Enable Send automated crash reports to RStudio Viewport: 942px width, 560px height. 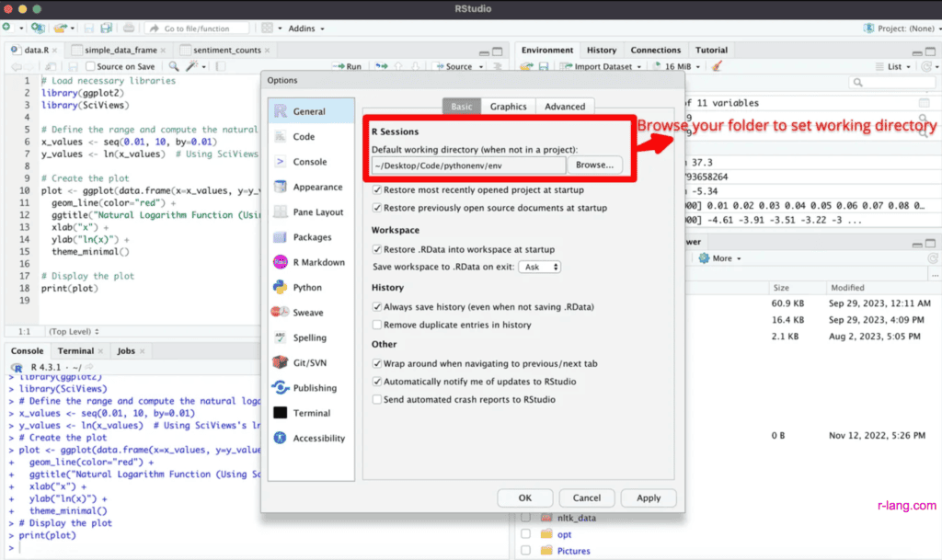pyautogui.click(x=376, y=399)
